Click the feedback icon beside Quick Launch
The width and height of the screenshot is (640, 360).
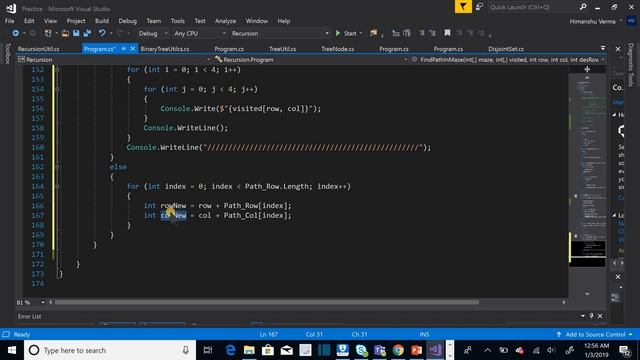tap(479, 7)
